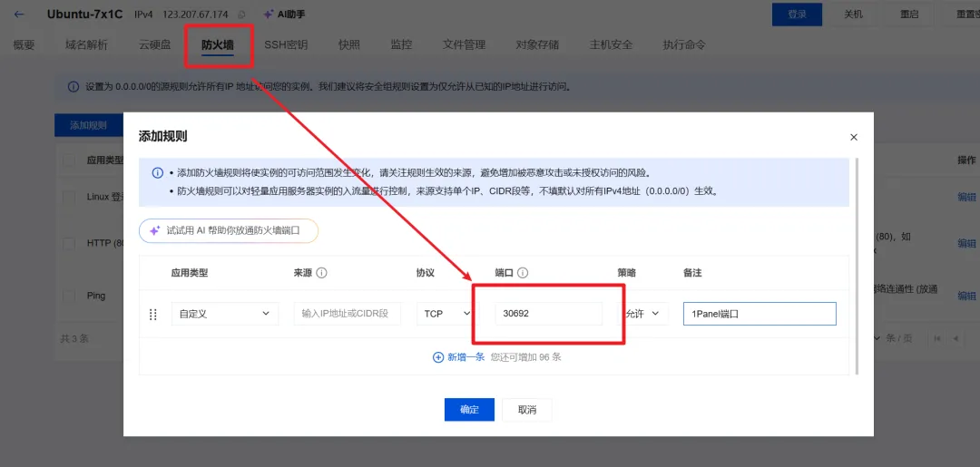Open the 应用类型 自定义 dropdown
The height and width of the screenshot is (467, 980).
[225, 314]
